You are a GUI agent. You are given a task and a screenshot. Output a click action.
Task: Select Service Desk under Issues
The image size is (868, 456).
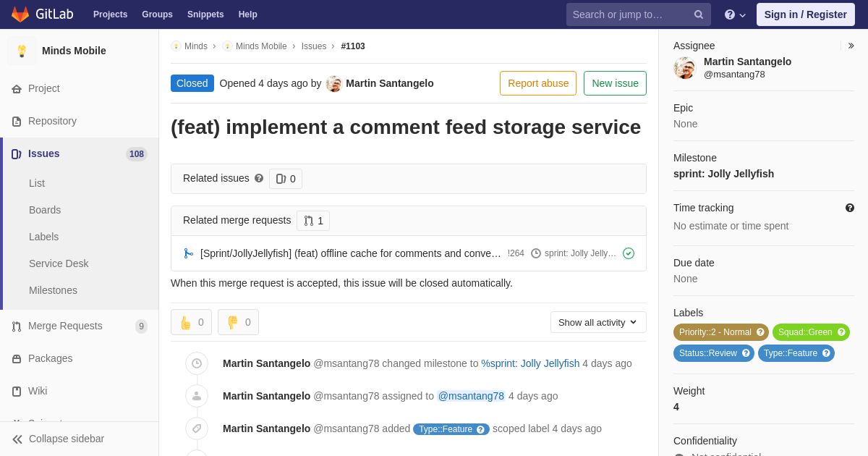coord(59,263)
